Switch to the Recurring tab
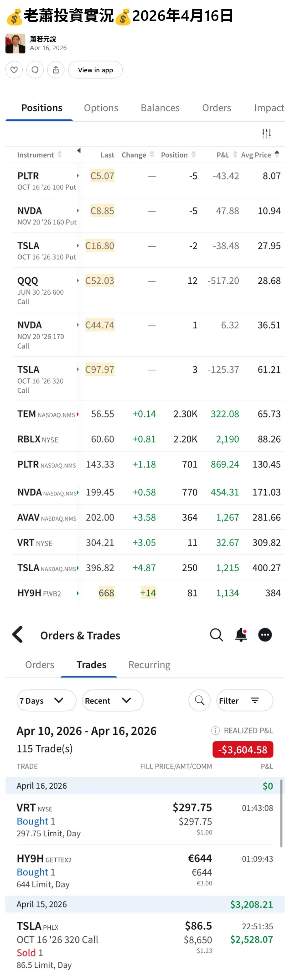Screen dimensions: 290x980 149,665
